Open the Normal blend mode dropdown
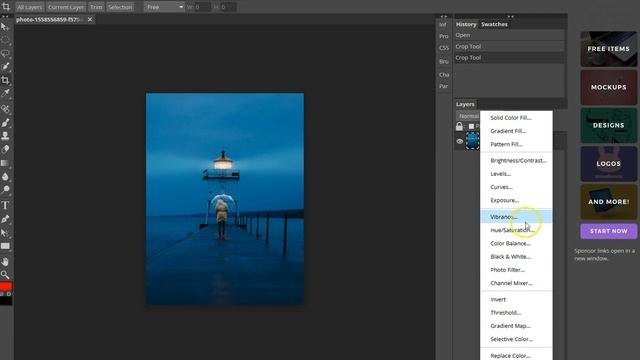 click(468, 116)
